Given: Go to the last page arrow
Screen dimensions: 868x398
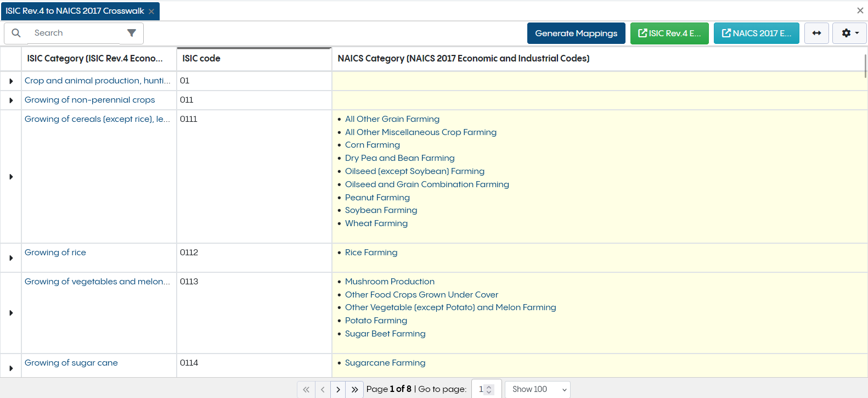Looking at the screenshot, I should 355,389.
